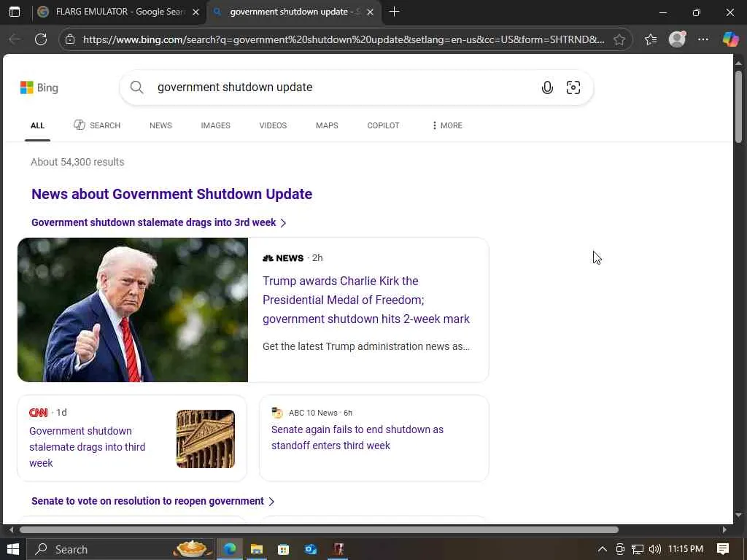This screenshot has height=560, width=747.
Task: Click the browser back arrow
Action: 15,39
